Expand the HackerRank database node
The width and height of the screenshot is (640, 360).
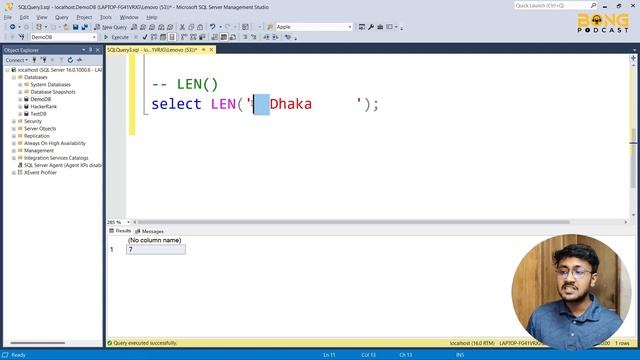pyautogui.click(x=20, y=107)
